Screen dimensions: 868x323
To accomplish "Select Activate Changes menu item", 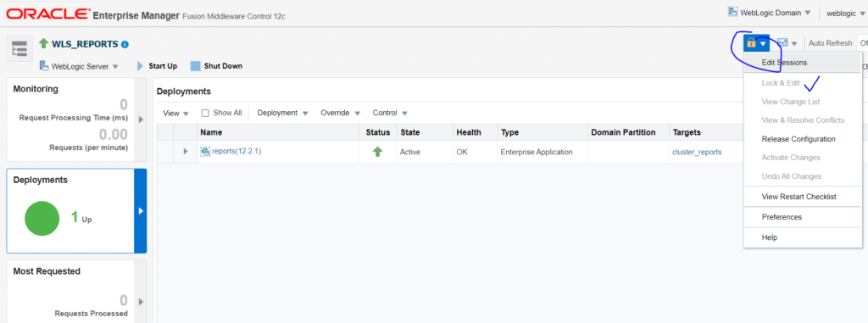I will tap(803, 158).
